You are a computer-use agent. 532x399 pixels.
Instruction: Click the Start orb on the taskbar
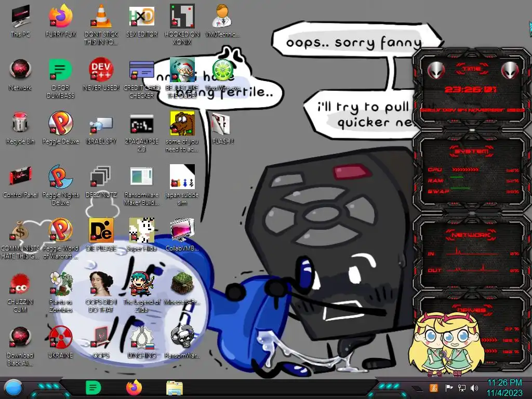coord(13,389)
